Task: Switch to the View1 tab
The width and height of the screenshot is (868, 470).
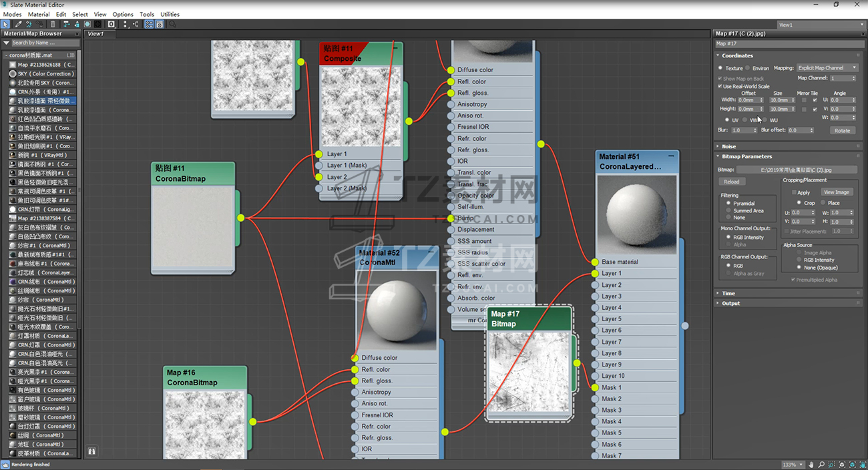Action: point(96,33)
